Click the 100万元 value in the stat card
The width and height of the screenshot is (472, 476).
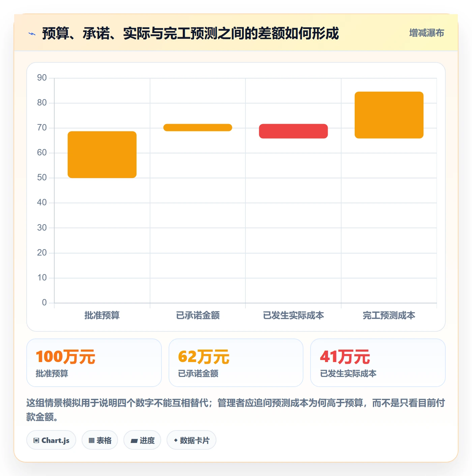66,357
